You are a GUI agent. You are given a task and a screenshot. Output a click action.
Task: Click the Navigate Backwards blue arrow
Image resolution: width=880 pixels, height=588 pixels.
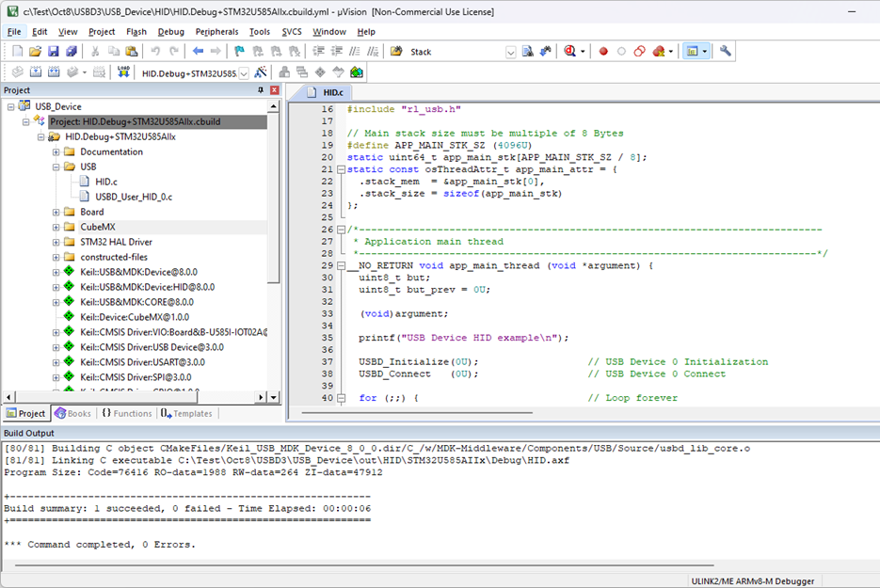pyautogui.click(x=198, y=52)
